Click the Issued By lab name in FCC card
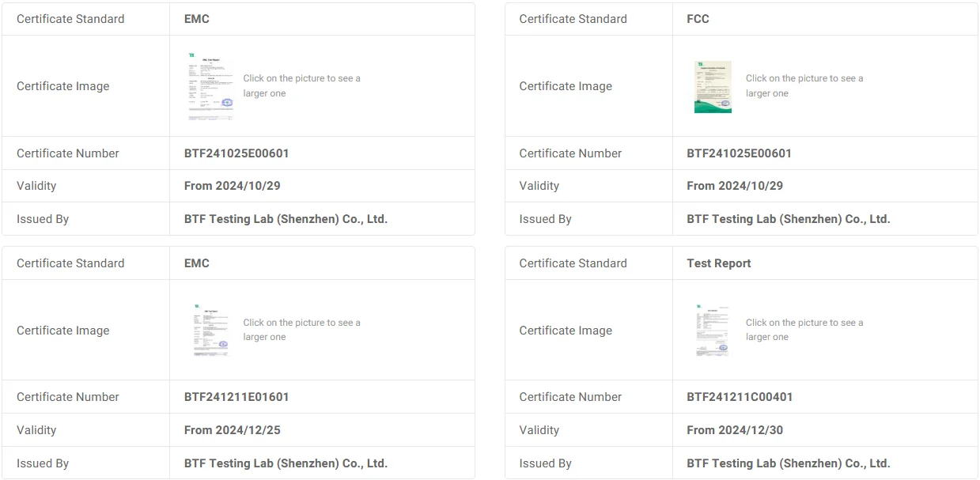The width and height of the screenshot is (980, 480). pyautogui.click(x=789, y=219)
